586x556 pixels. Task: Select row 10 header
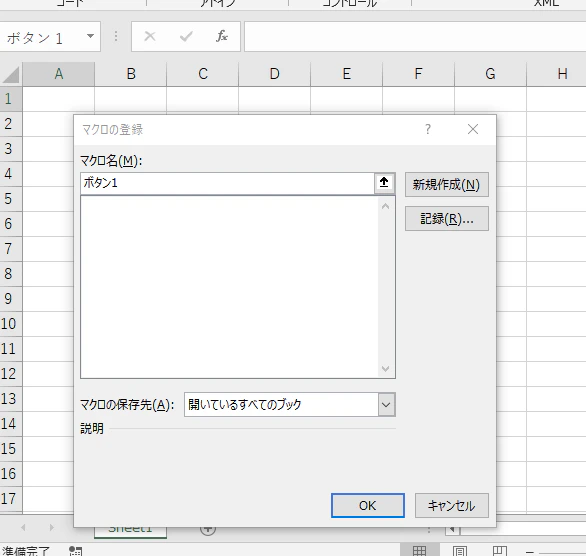point(11,324)
